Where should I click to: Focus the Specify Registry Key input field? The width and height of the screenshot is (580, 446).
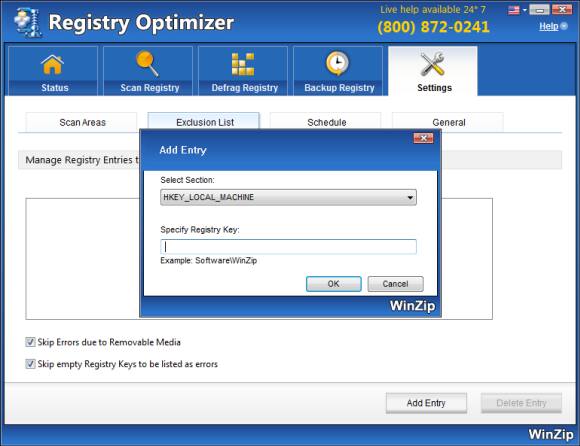click(288, 247)
